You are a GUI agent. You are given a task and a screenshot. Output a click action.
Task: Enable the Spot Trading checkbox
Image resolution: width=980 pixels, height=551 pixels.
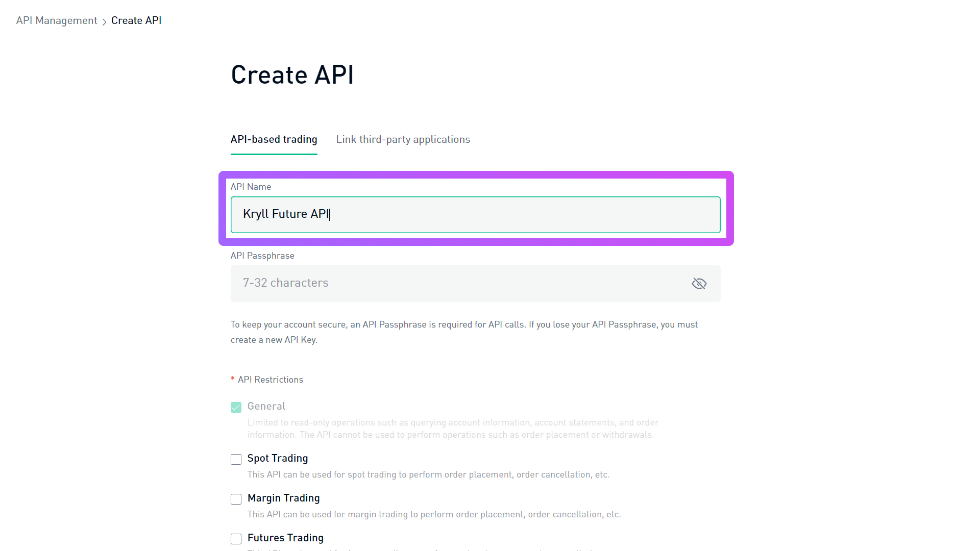[236, 459]
